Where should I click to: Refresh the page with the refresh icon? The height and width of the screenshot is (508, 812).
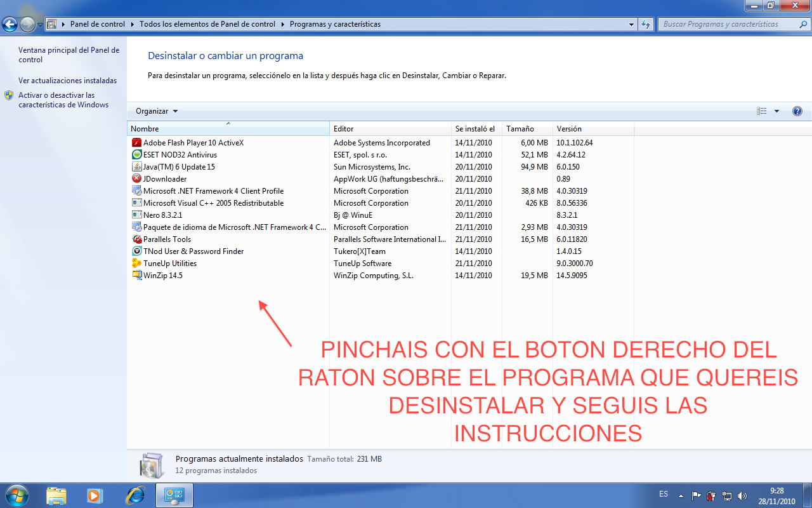point(646,23)
